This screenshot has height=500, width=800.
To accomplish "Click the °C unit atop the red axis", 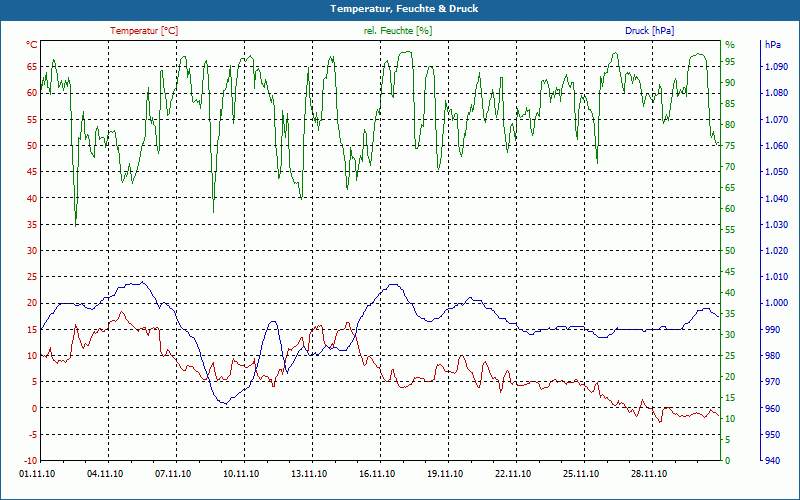I will tap(32, 45).
